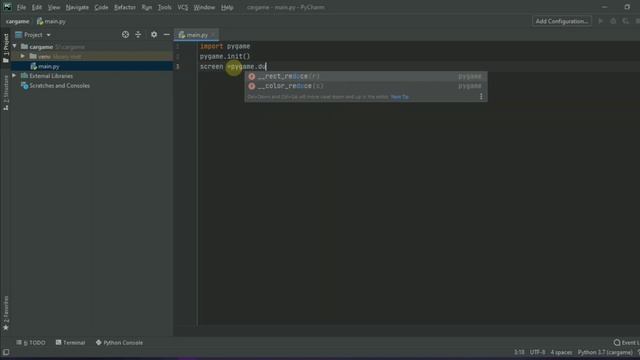The height and width of the screenshot is (360, 640).
Task: Open the Window menu
Action: [204, 7]
